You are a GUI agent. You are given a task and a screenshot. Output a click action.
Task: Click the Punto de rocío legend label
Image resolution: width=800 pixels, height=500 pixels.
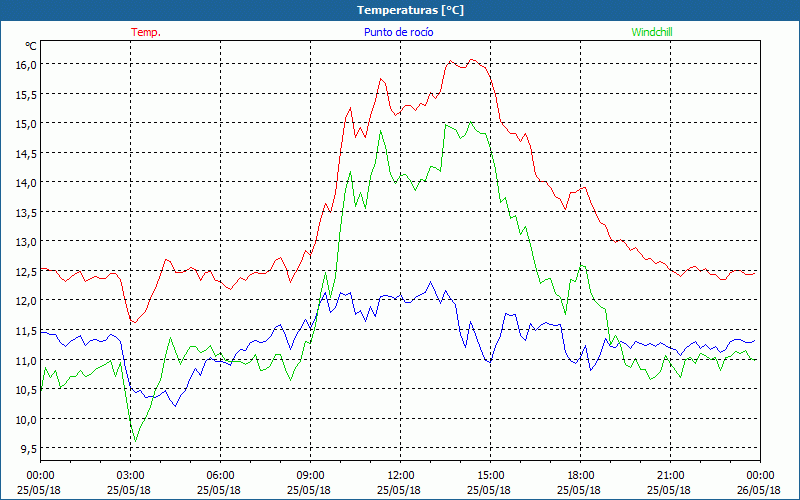[398, 32]
